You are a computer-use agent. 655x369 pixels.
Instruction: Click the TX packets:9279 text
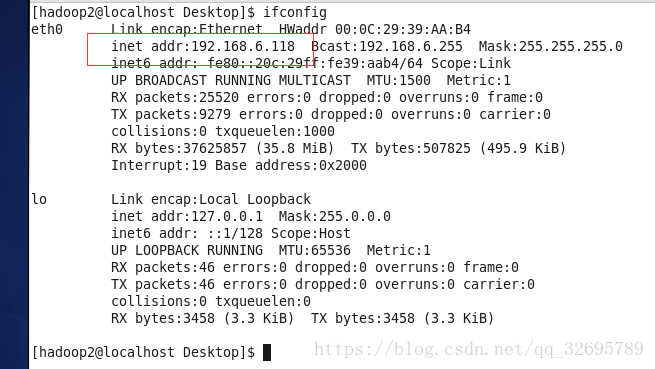(171, 115)
